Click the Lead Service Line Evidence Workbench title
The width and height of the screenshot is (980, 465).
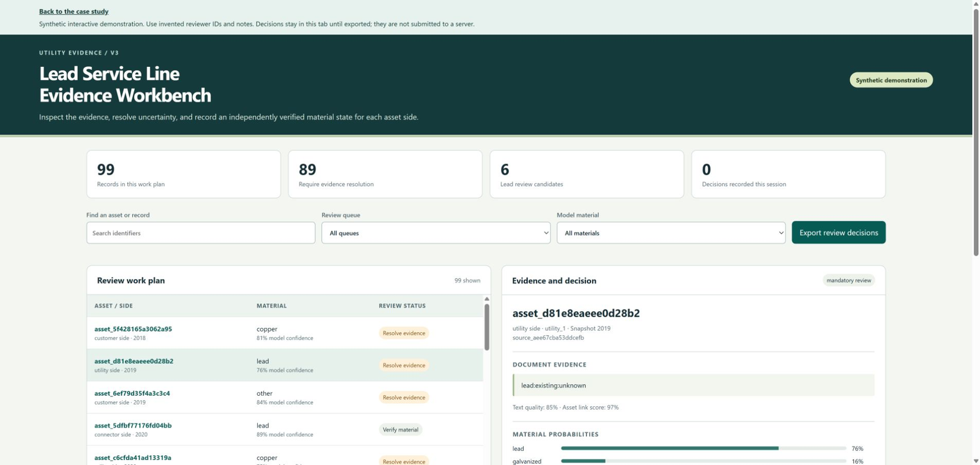125,85
